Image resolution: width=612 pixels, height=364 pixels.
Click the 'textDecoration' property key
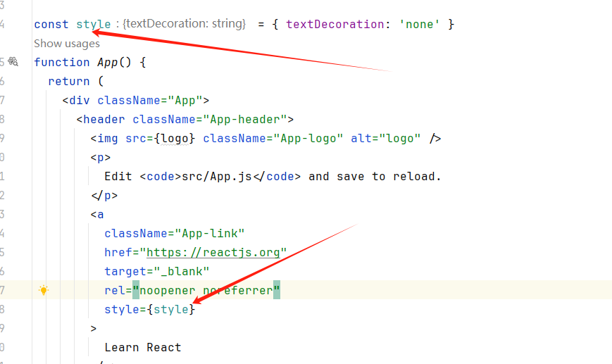click(335, 24)
